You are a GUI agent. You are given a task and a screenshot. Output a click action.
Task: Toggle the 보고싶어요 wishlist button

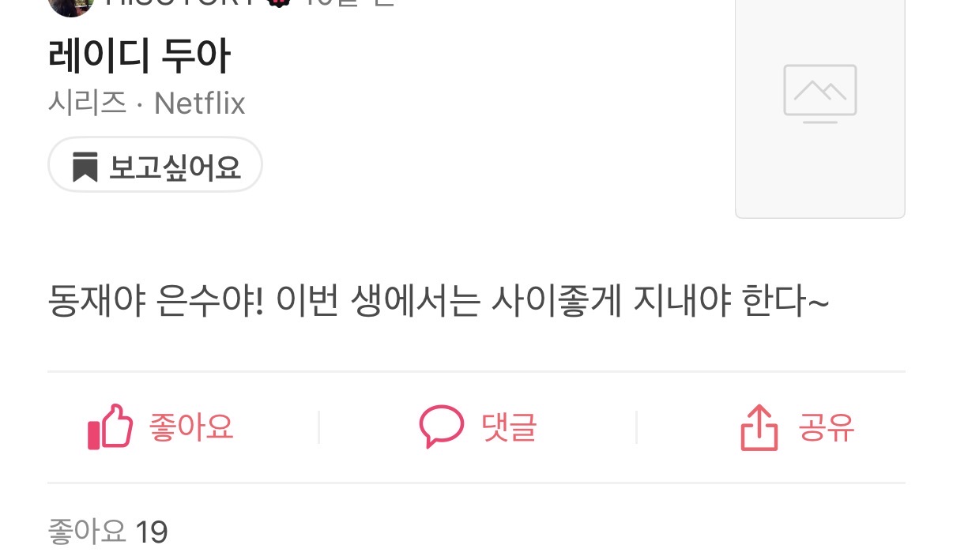155,165
